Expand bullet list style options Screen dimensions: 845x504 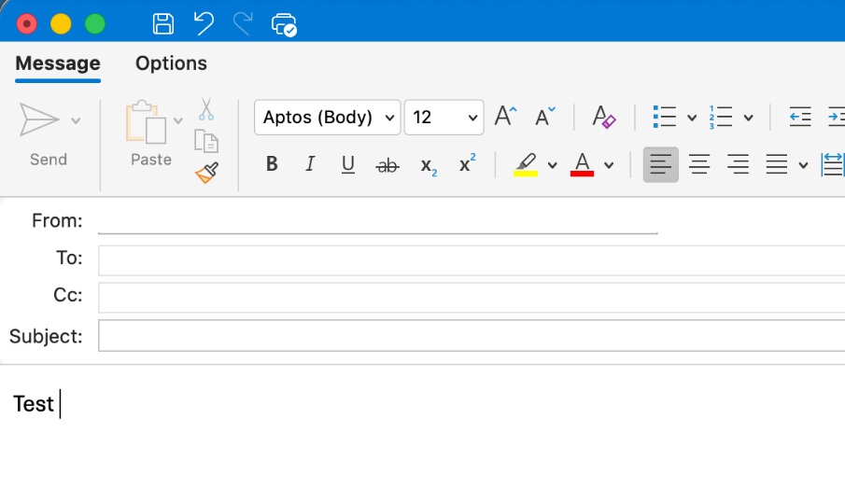[692, 118]
